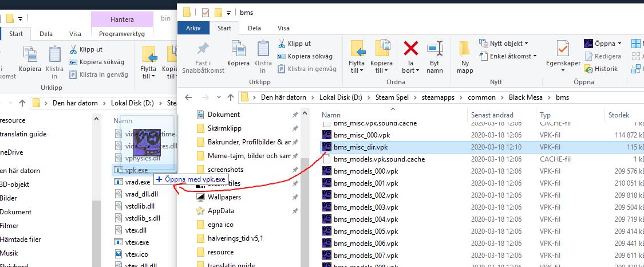
Task: Open screenshots folder in navigation pane
Action: coord(226,169)
